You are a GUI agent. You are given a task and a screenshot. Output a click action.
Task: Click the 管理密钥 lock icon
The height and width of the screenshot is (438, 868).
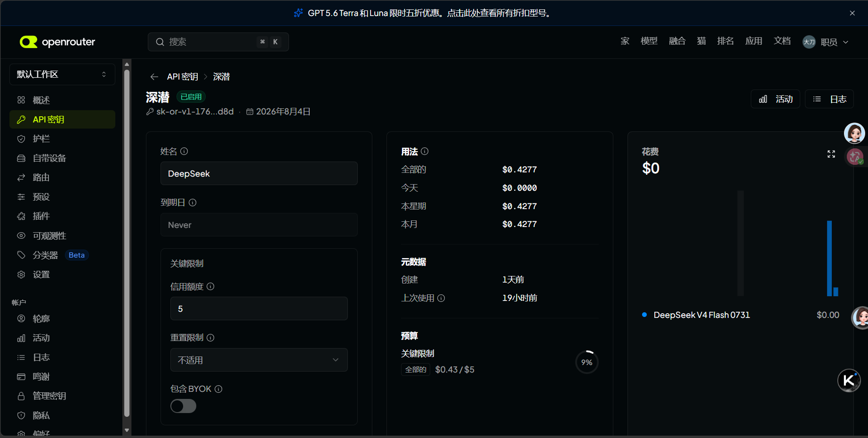(21, 396)
